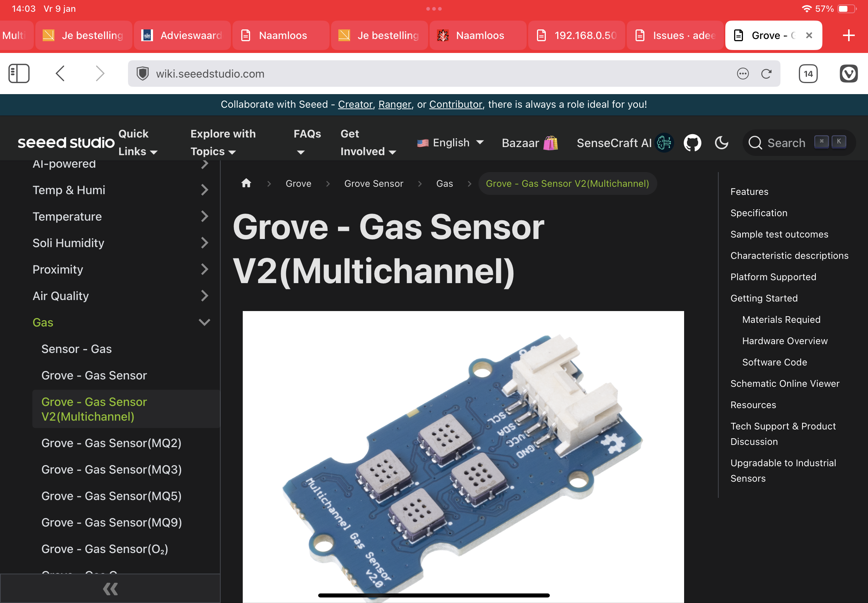Viewport: 868px width, 603px height.
Task: Click the Contributor link in the banner
Action: pyautogui.click(x=455, y=104)
